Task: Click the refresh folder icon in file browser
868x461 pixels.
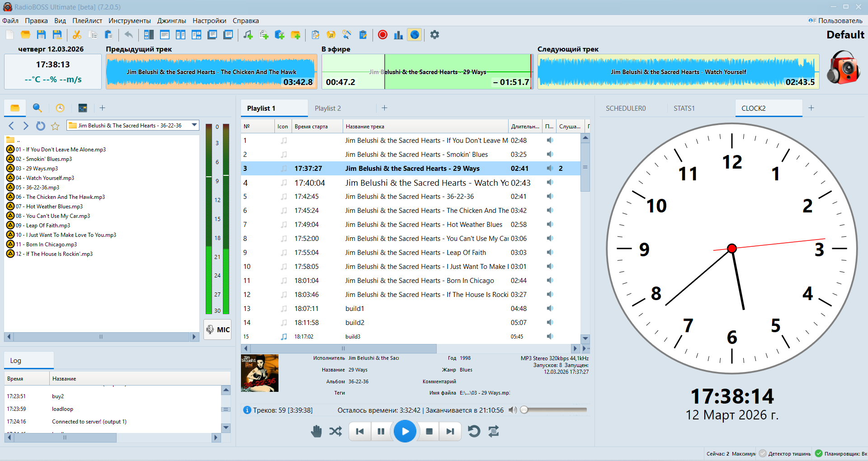Action: click(41, 126)
